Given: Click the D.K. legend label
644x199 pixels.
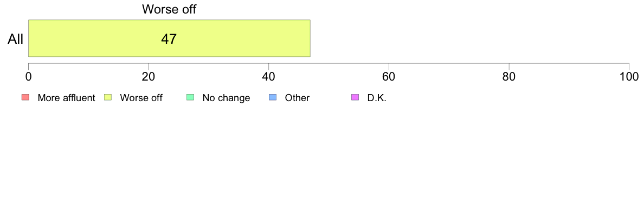Looking at the screenshot, I should tap(377, 98).
